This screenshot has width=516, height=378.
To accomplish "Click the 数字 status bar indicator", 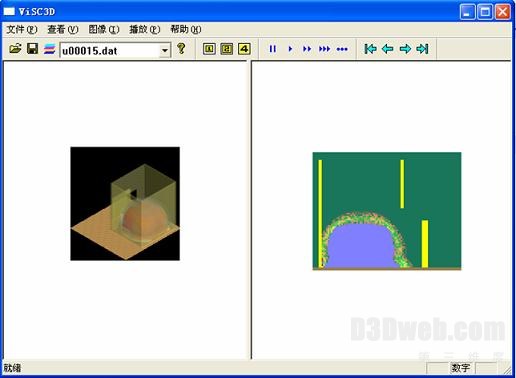I will click(x=461, y=368).
